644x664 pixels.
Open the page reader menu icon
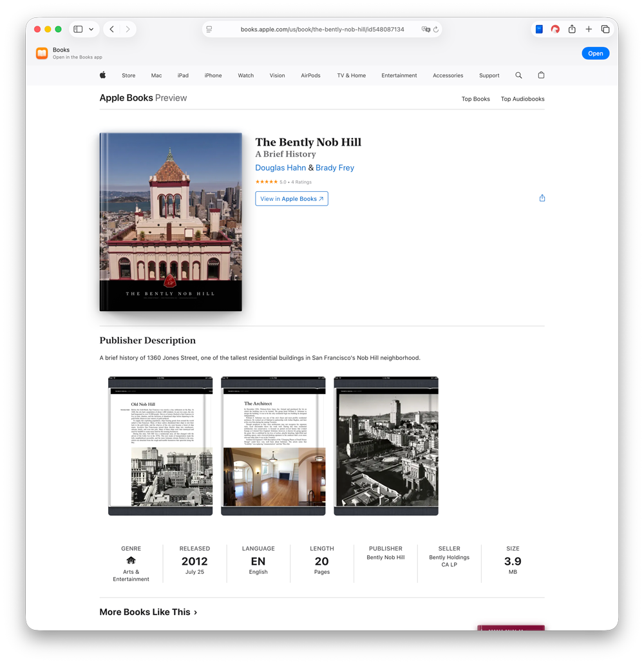coord(209,30)
